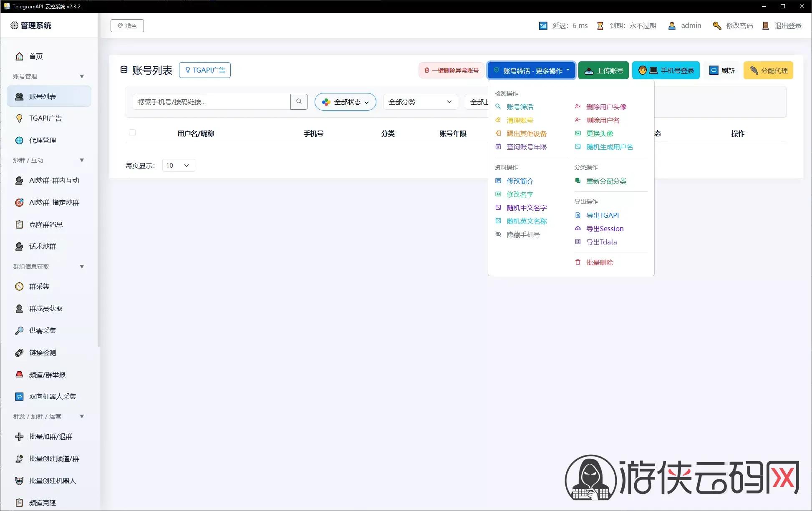Screen dimensions: 812x511
Task: Click the 账号年限 column header
Action: click(x=453, y=133)
